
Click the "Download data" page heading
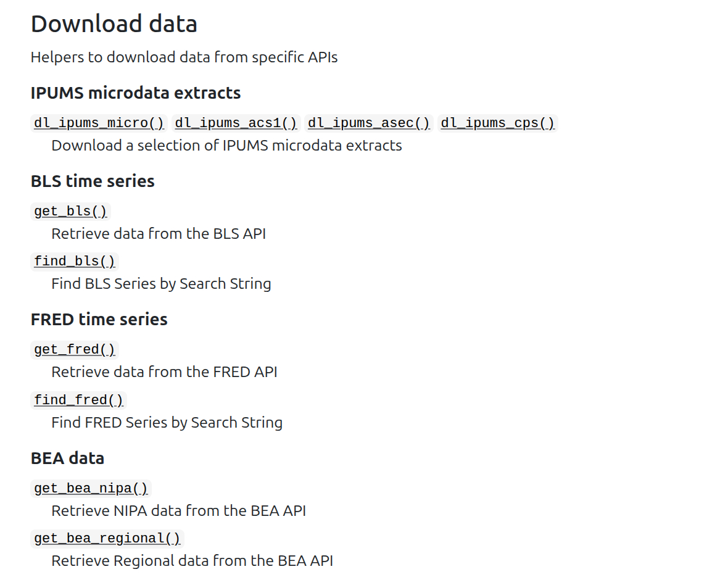[114, 24]
